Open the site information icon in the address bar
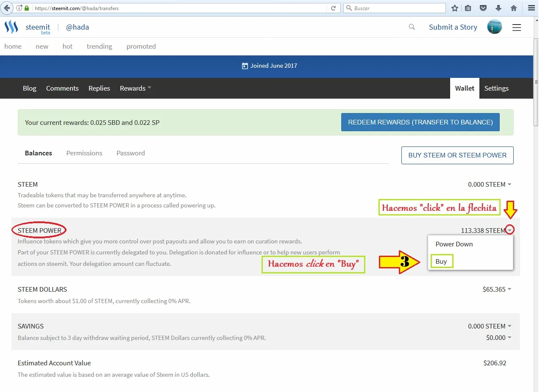 [19, 8]
